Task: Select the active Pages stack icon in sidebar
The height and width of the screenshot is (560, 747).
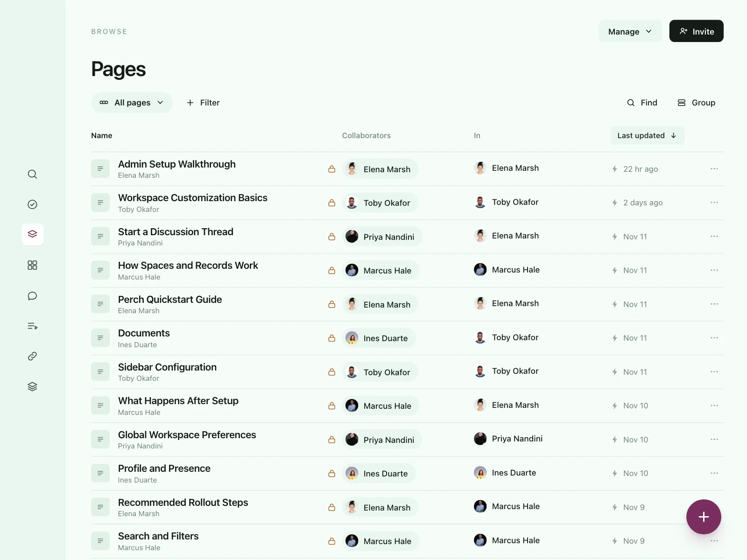Action: click(32, 234)
